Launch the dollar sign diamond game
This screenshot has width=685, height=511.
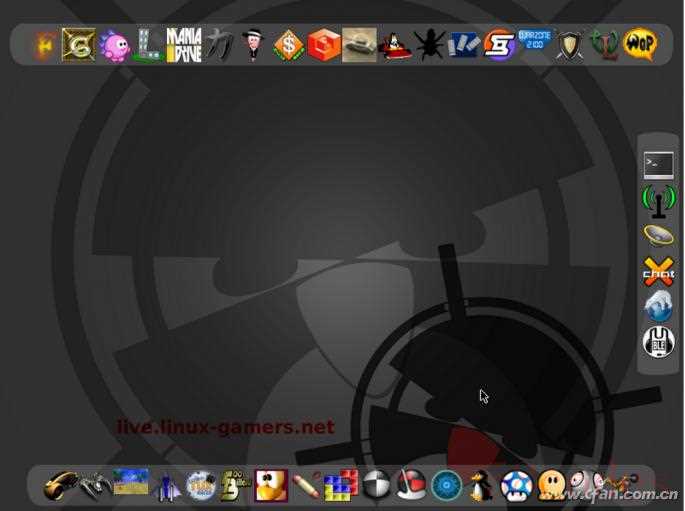pyautogui.click(x=289, y=45)
